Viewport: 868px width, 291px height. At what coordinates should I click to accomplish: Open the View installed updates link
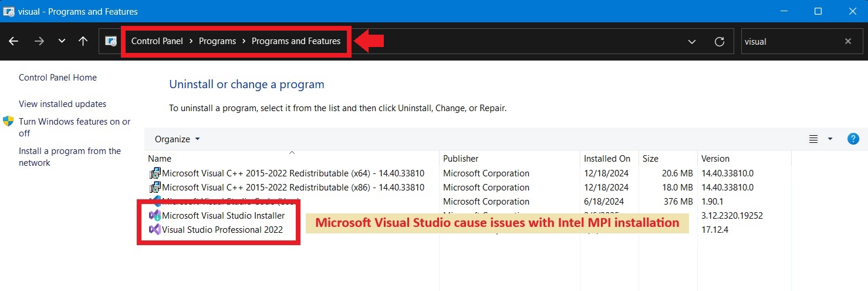pos(62,104)
